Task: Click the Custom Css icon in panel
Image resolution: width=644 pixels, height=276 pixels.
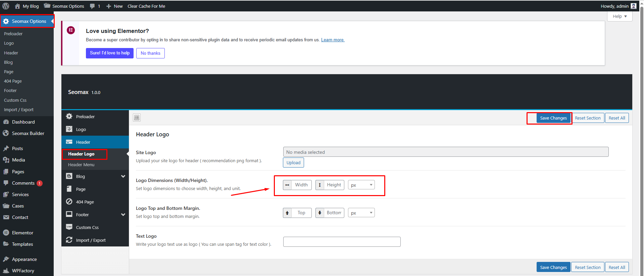Action: [69, 227]
